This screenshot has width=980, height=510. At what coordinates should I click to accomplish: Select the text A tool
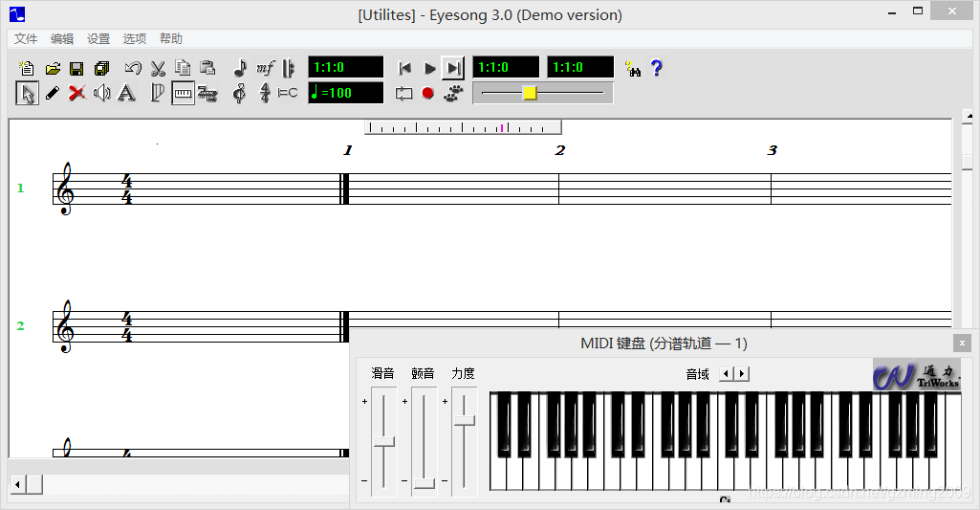tap(127, 93)
